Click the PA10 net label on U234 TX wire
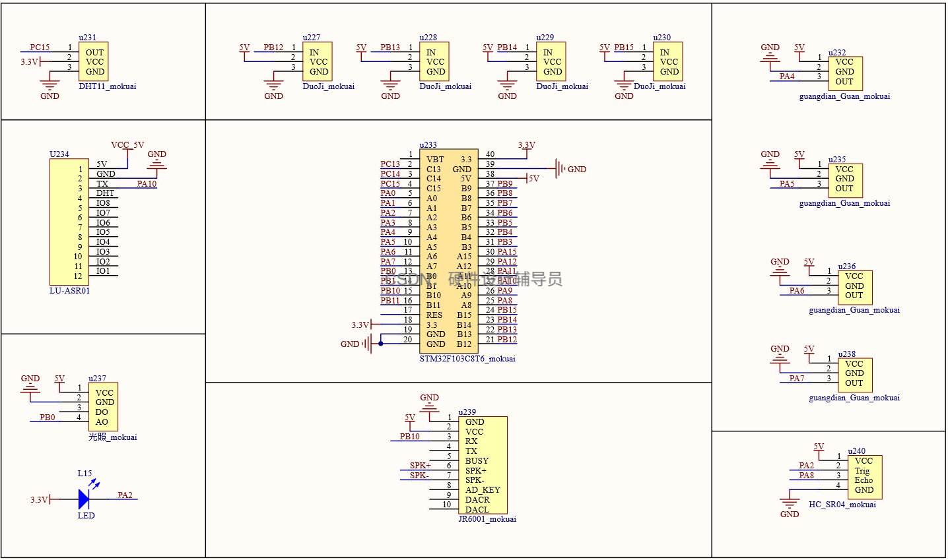The width and height of the screenshot is (948, 560). [x=147, y=184]
